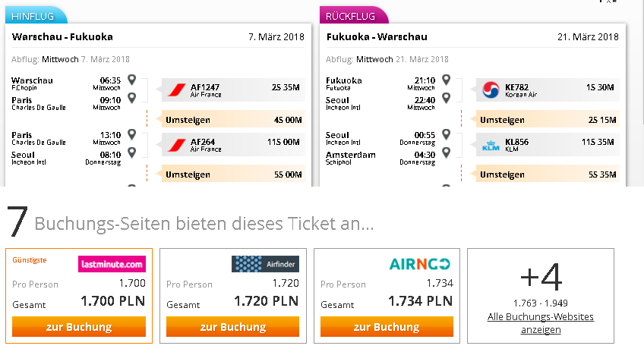
Task: Click zur Buchung for the AIRNGO offer
Action: click(x=387, y=326)
